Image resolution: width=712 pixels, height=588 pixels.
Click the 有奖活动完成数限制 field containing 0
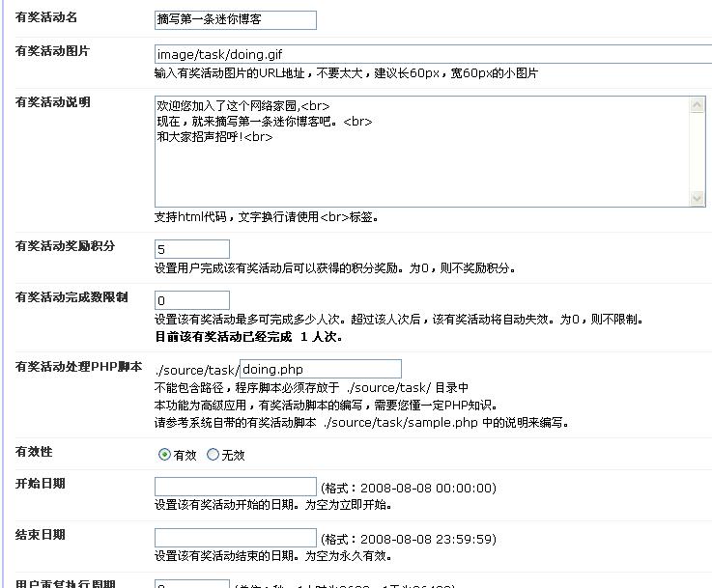191,300
